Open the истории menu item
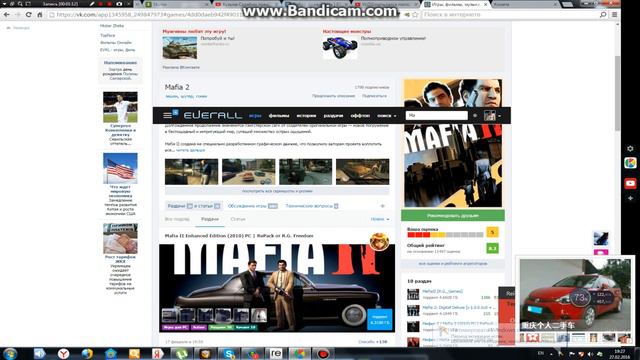The width and height of the screenshot is (640, 360). 306,116
